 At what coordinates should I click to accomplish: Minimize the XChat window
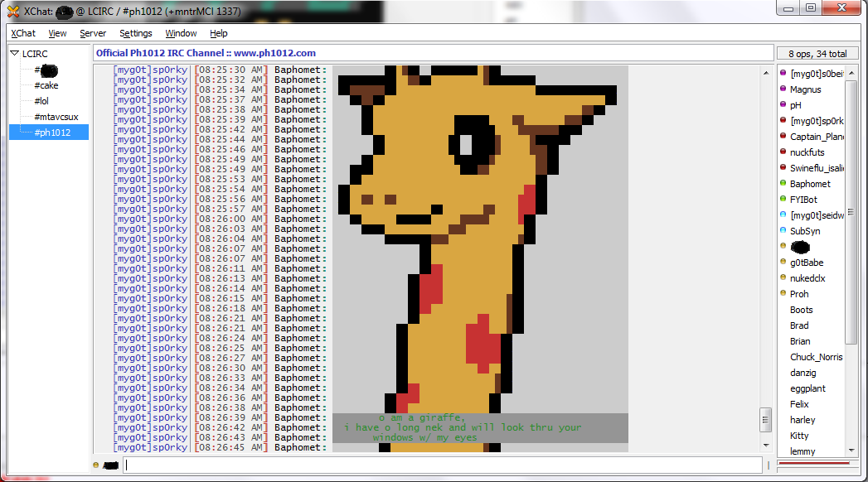coord(789,7)
